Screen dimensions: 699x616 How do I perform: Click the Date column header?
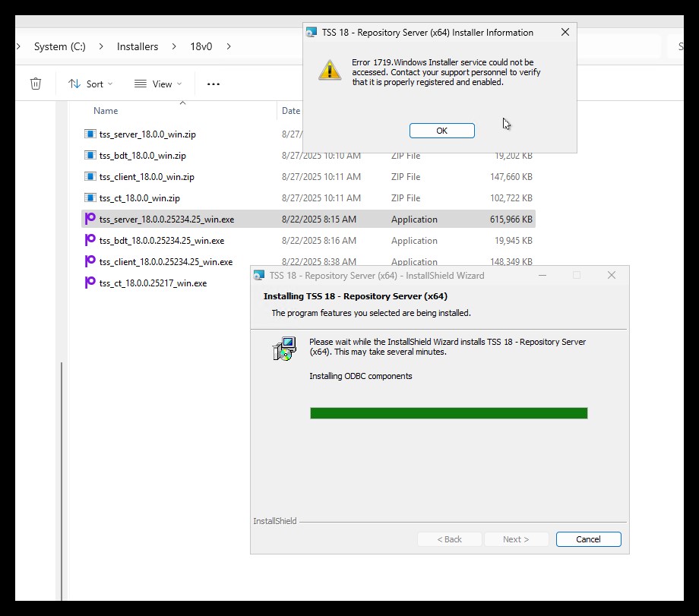click(x=291, y=111)
